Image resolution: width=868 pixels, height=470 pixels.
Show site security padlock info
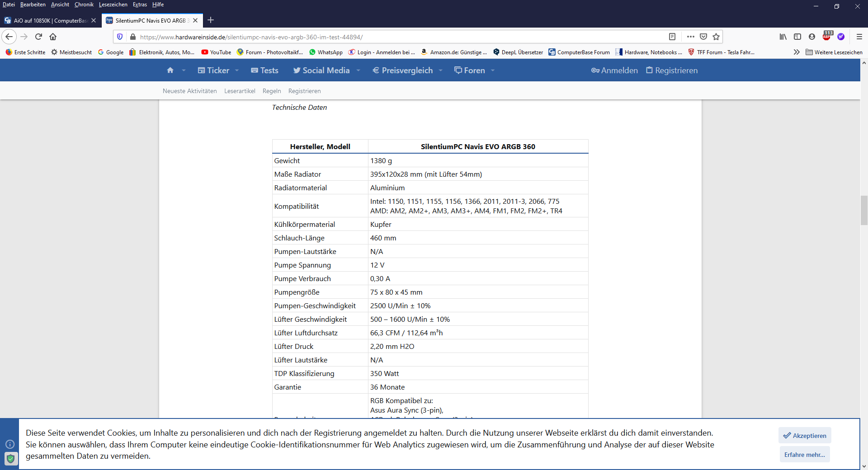133,37
